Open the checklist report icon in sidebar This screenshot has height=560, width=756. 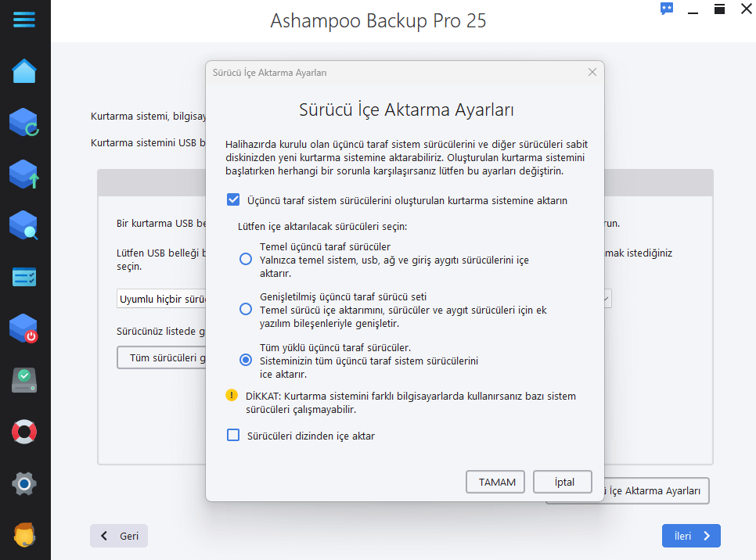(x=24, y=277)
